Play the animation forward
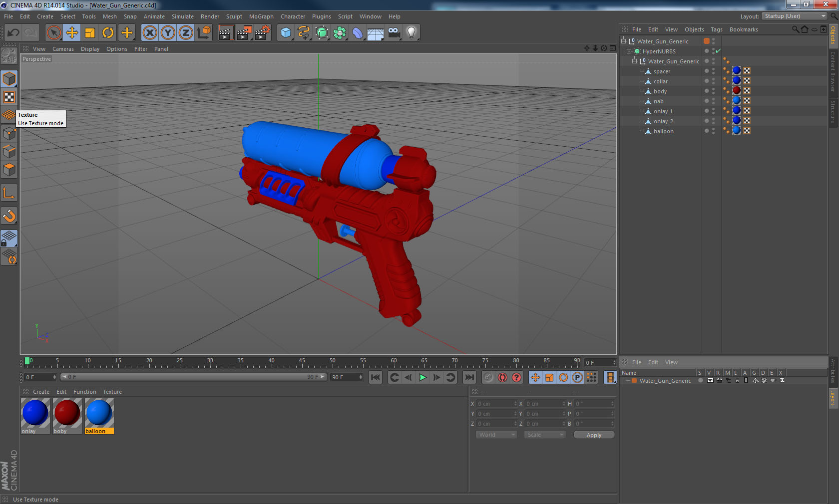Image resolution: width=839 pixels, height=504 pixels. 422,377
